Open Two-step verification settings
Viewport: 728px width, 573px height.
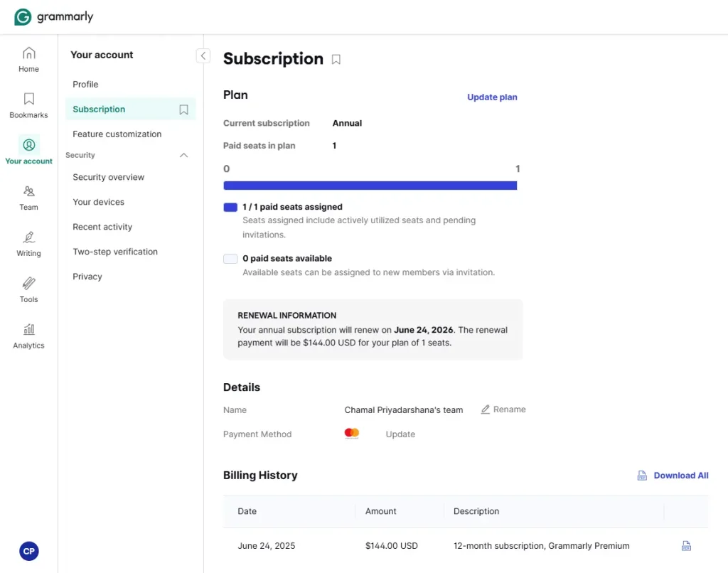click(115, 252)
